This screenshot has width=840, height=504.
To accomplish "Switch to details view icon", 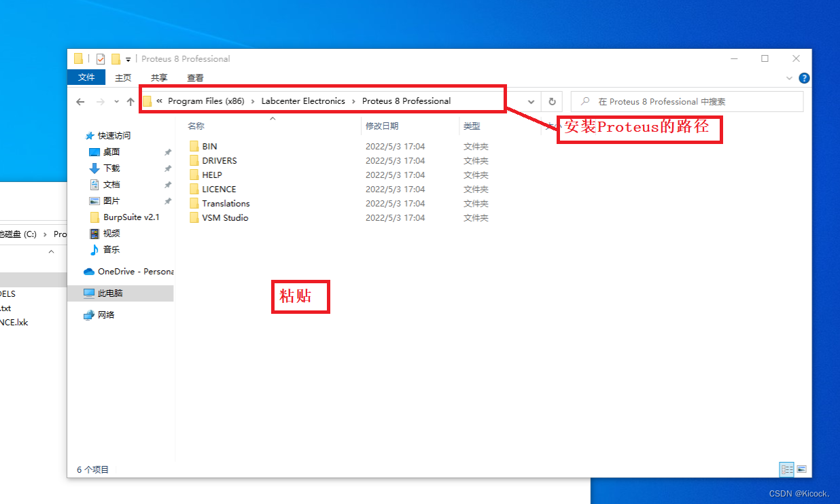I will (787, 469).
